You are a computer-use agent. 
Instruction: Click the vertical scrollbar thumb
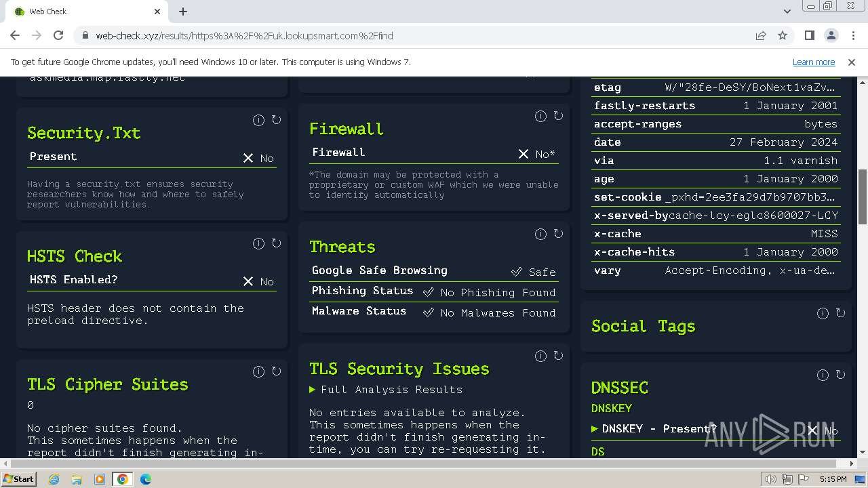point(863,197)
